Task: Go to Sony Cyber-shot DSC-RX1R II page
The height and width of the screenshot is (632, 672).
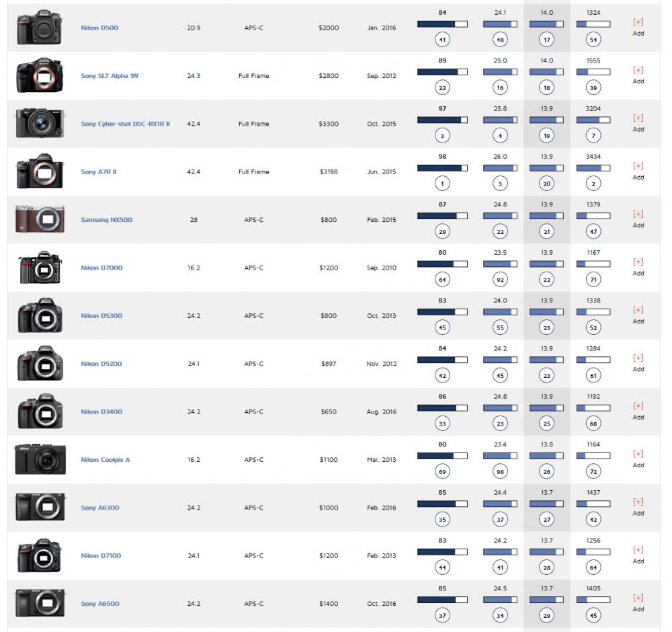Action: (125, 124)
